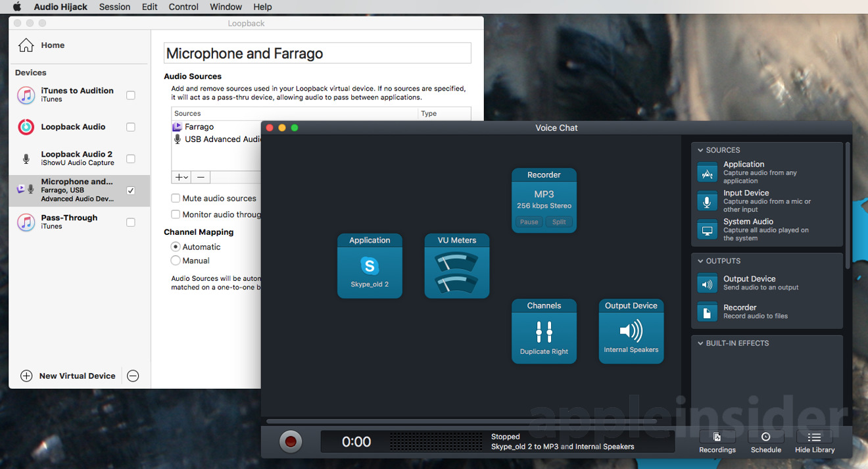Screen dimensions: 868x469
Task: Open the Edit menu
Action: click(x=150, y=7)
